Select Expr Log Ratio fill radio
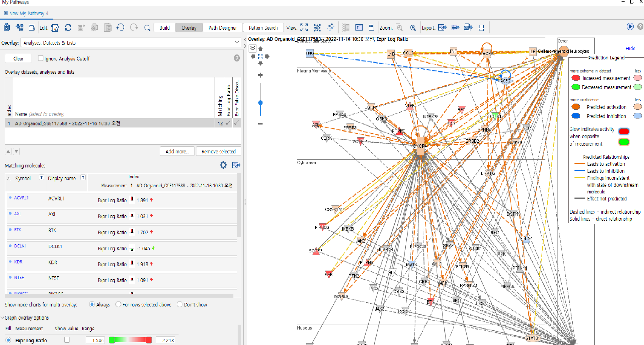 [8, 340]
